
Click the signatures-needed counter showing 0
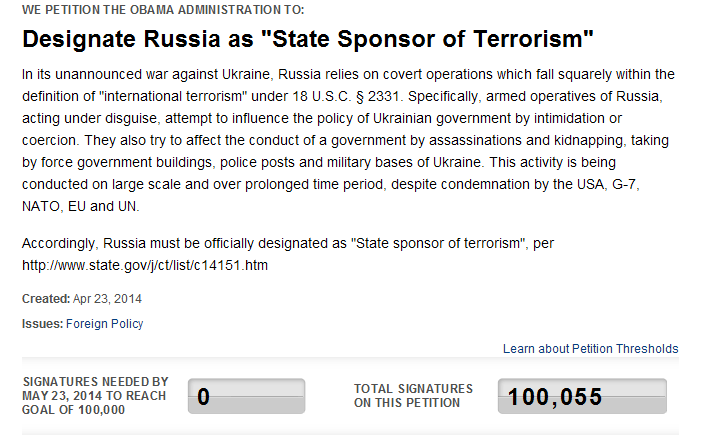[x=246, y=396]
